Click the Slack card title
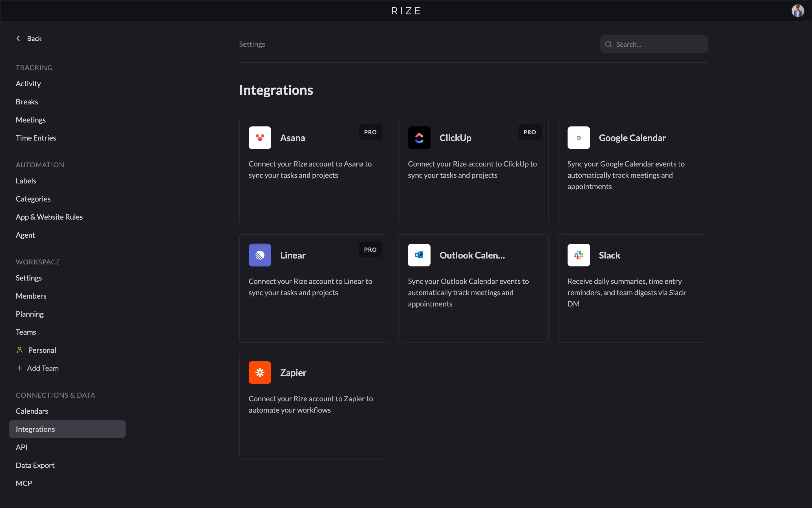Image resolution: width=812 pixels, height=508 pixels. [x=609, y=255]
